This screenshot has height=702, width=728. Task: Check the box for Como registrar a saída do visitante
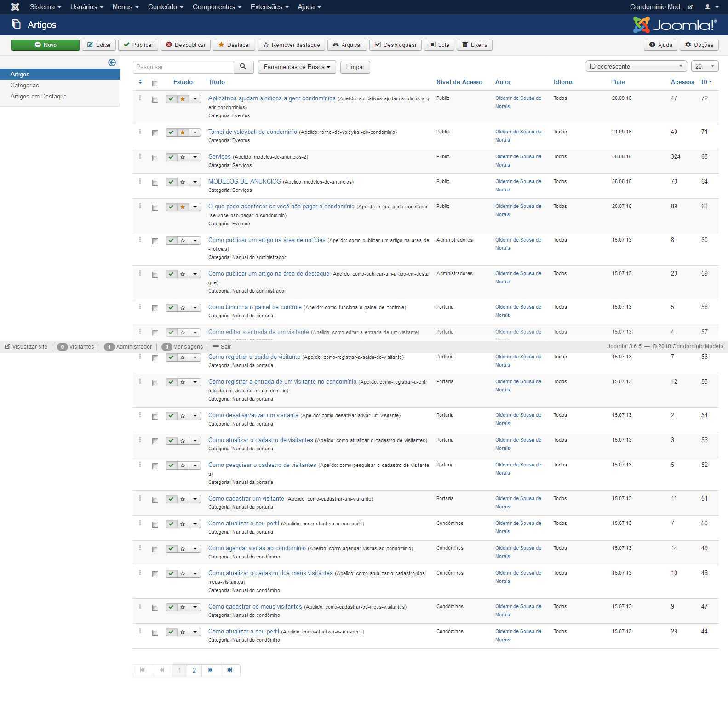(155, 358)
